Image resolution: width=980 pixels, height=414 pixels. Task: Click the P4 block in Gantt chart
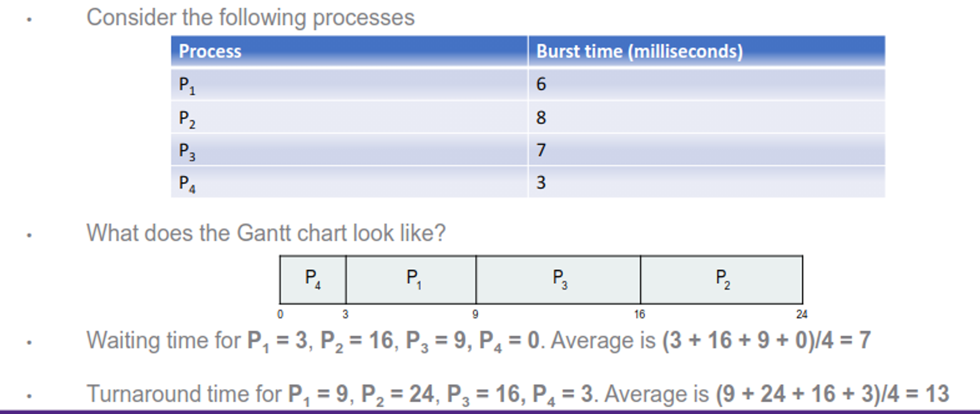313,280
